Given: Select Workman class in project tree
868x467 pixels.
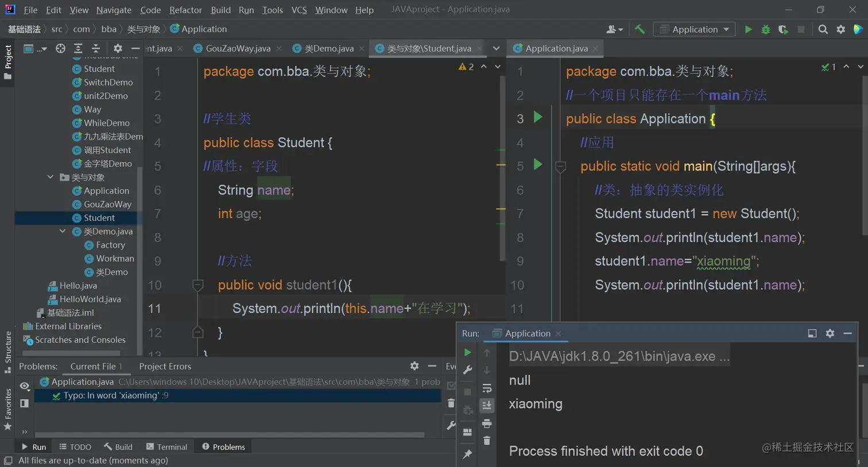Looking at the screenshot, I should click(x=115, y=258).
